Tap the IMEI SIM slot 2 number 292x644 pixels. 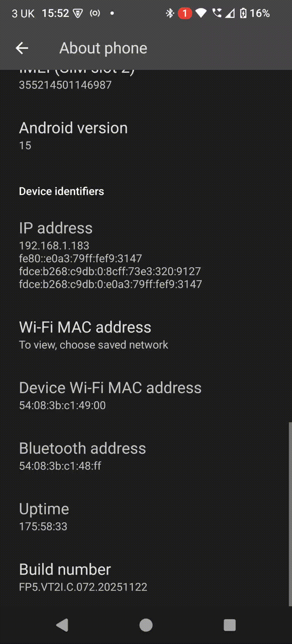click(65, 85)
